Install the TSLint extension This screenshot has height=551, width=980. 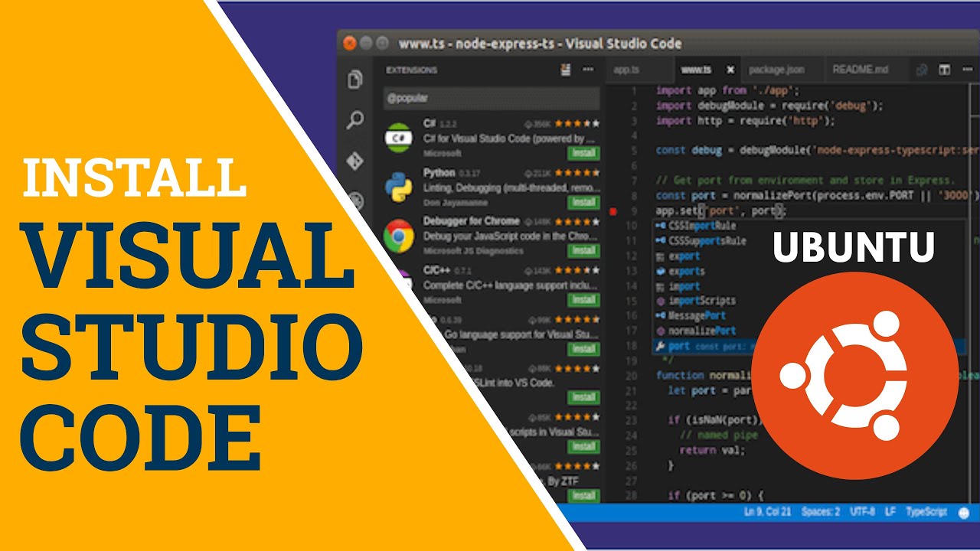pos(583,397)
